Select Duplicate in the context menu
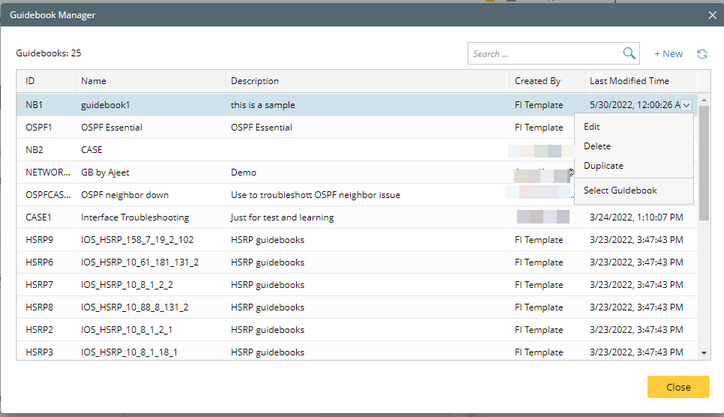 [x=603, y=165]
